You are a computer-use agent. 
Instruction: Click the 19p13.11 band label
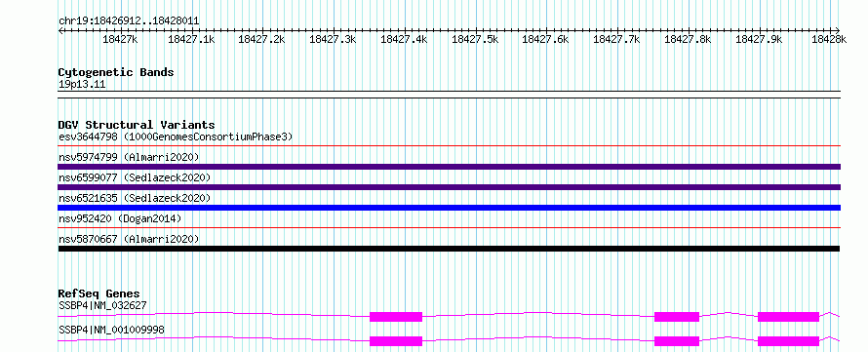[x=82, y=85]
